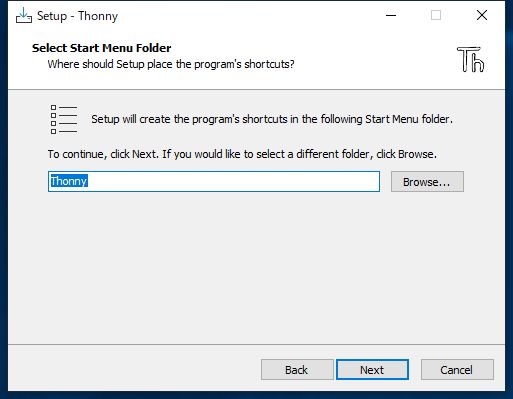Image resolution: width=513 pixels, height=399 pixels.
Task: Click the 'Setup - Thonny' window title
Action: tap(77, 16)
